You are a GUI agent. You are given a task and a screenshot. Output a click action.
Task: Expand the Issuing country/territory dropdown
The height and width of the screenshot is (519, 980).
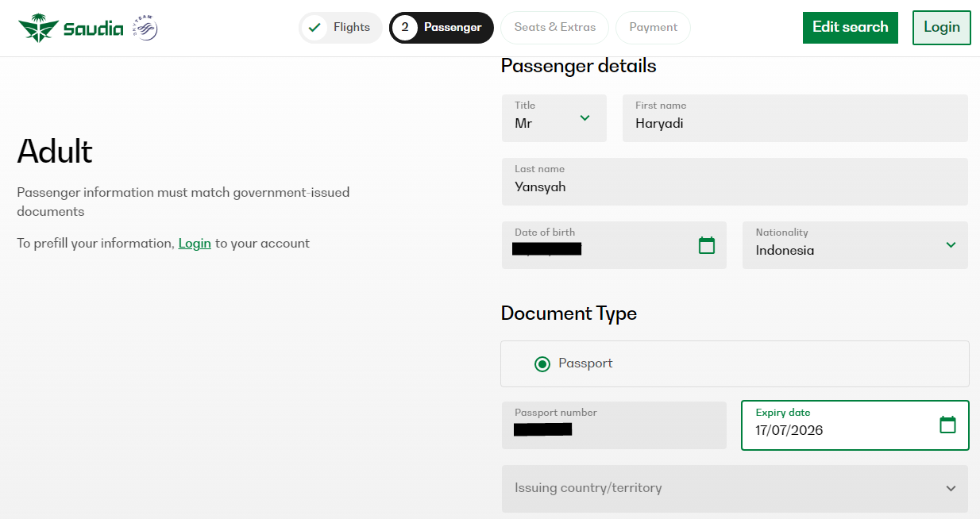pyautogui.click(x=735, y=488)
